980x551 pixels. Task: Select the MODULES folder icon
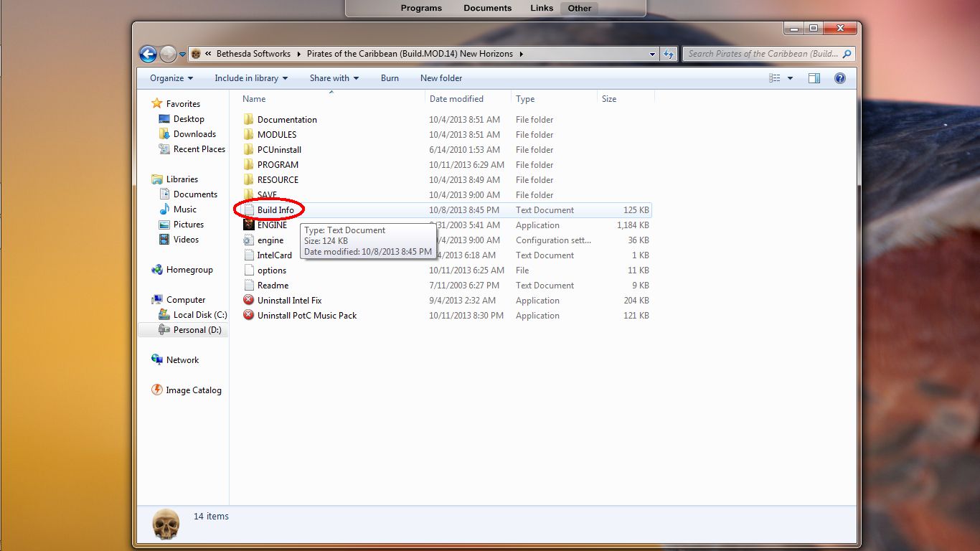[x=248, y=134]
